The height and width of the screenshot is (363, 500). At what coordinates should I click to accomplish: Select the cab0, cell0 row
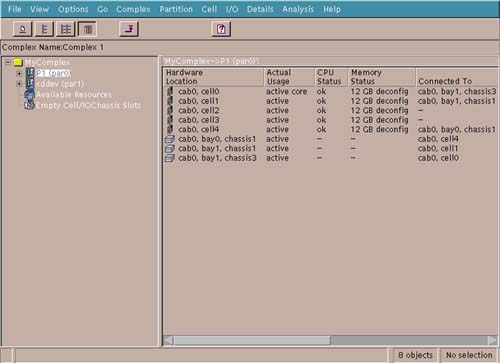point(331,91)
